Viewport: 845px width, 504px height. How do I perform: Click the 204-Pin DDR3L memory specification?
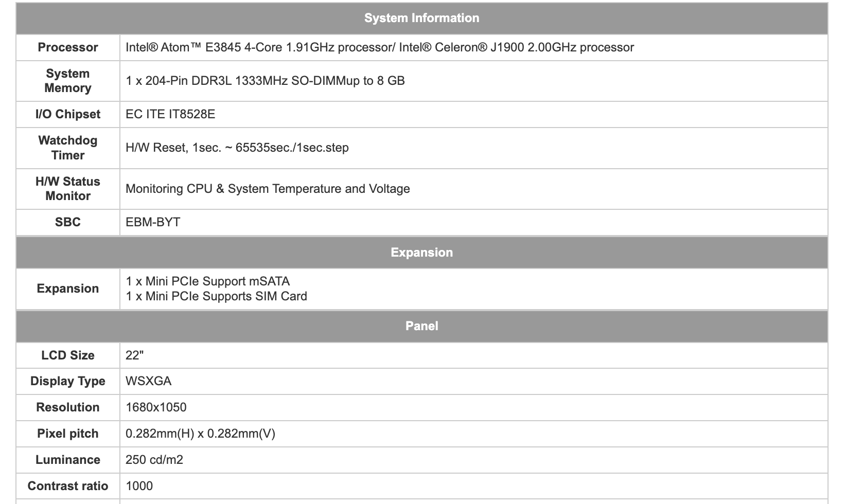coord(265,81)
